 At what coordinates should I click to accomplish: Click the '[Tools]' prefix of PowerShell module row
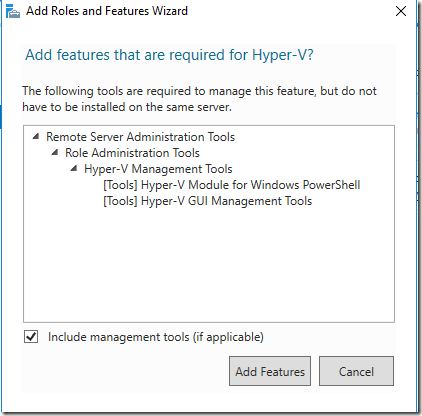click(120, 185)
